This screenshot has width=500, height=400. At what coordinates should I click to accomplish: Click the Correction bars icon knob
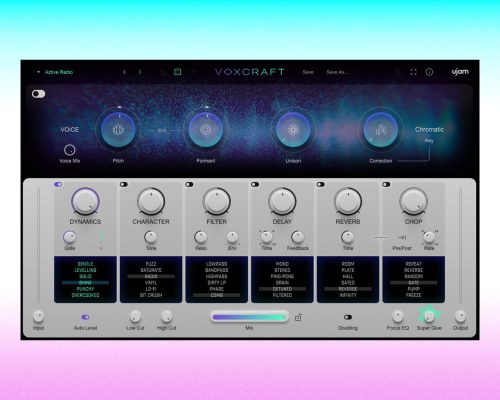[381, 129]
